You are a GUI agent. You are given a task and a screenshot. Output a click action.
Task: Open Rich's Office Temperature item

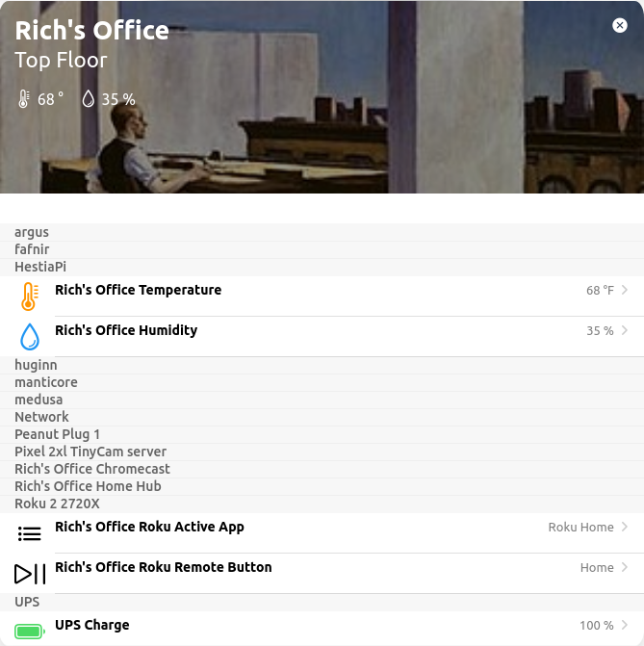click(x=138, y=290)
